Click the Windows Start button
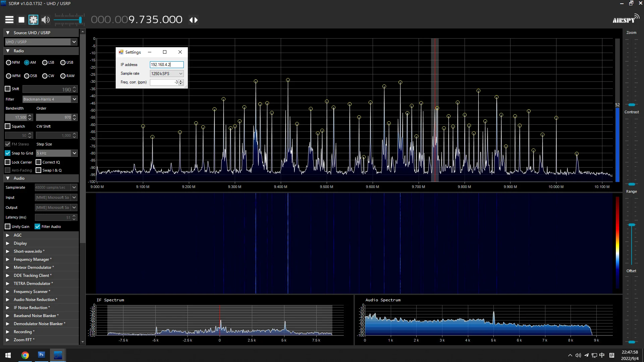Screen dimensions: 644x362 click(x=8, y=355)
